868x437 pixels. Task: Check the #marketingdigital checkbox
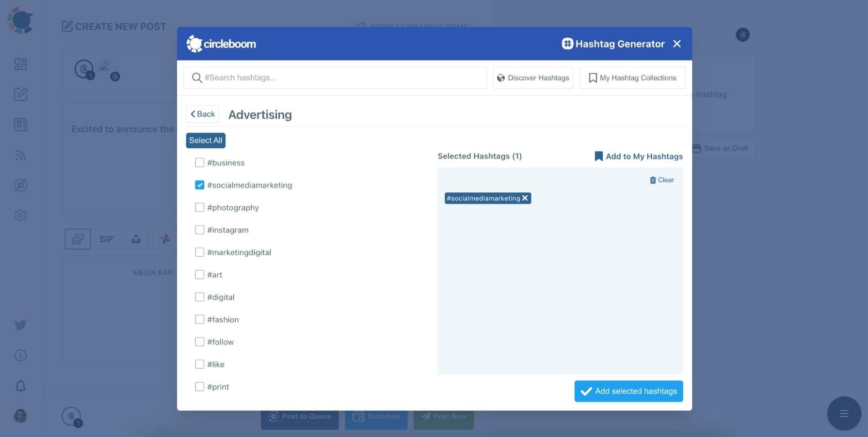[x=199, y=252]
